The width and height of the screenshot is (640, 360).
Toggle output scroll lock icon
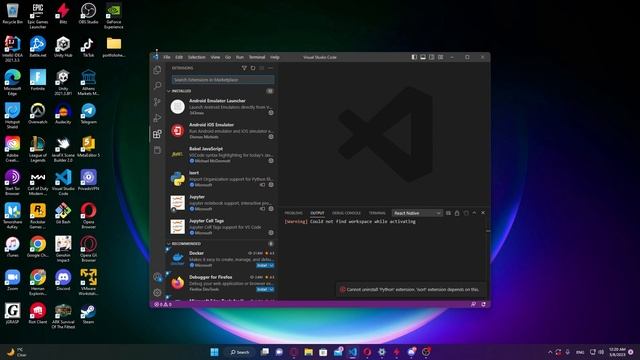click(x=457, y=213)
